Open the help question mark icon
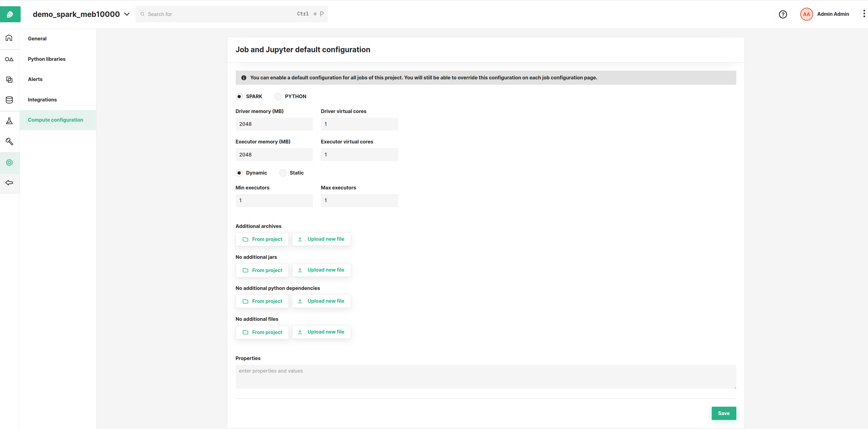 click(783, 14)
